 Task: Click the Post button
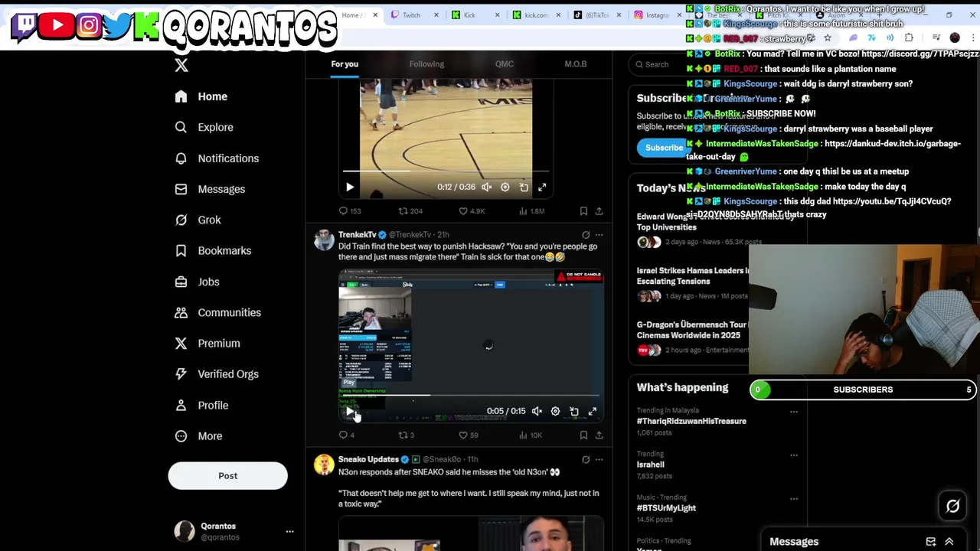pos(227,476)
